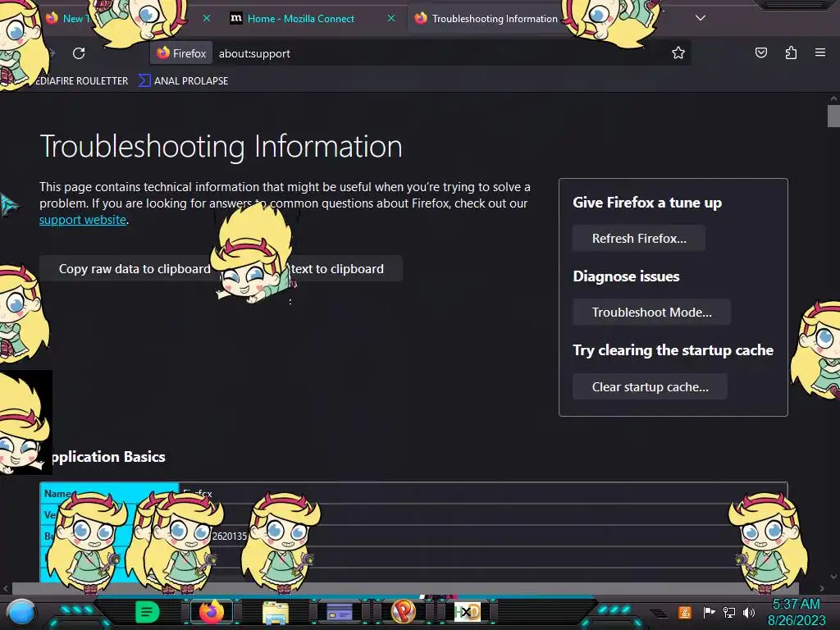Open the Save to Pocket button
840x630 pixels.
(x=760, y=52)
